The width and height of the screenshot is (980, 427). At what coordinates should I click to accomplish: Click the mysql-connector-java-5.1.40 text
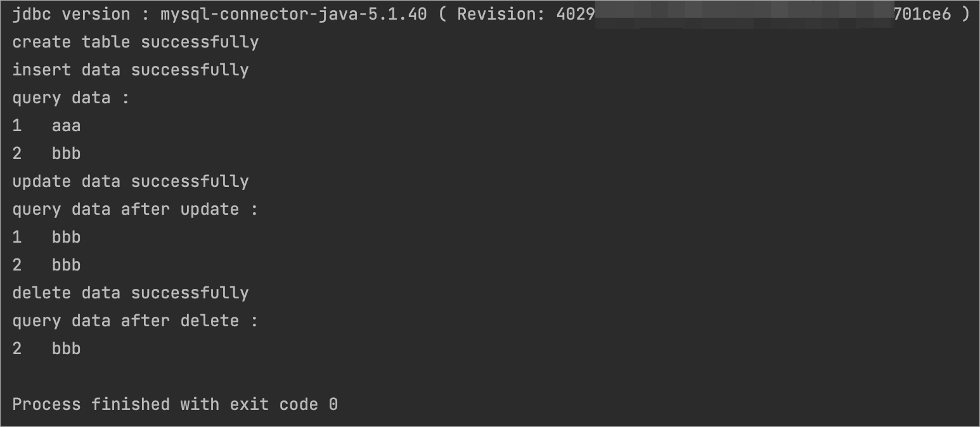293,14
